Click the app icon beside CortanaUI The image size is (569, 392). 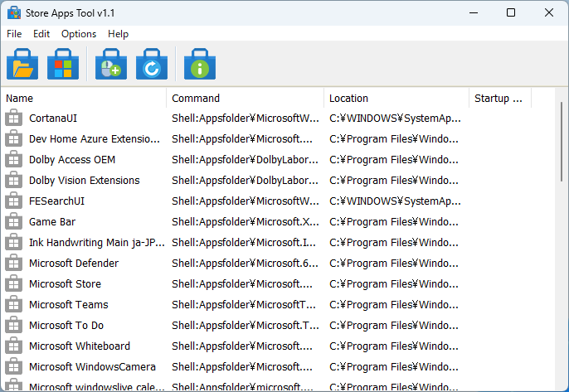click(13, 118)
